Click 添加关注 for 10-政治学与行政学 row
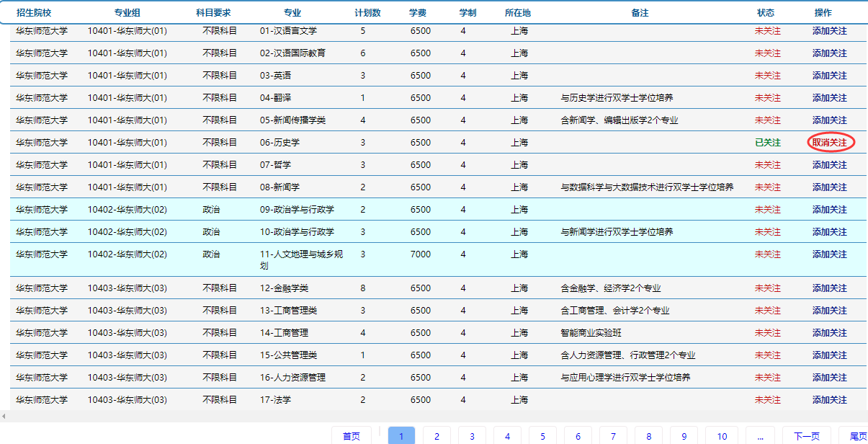The image size is (868, 444). pyautogui.click(x=829, y=232)
